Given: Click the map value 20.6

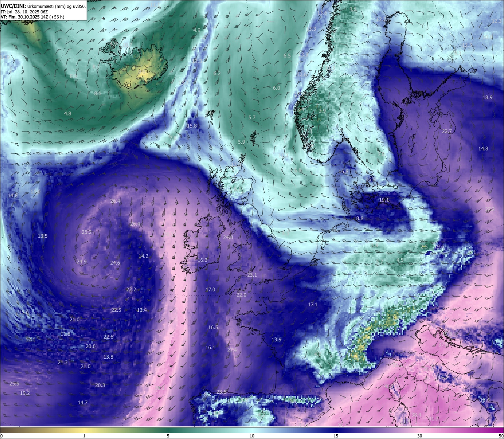Looking at the screenshot, I should click(91, 346).
